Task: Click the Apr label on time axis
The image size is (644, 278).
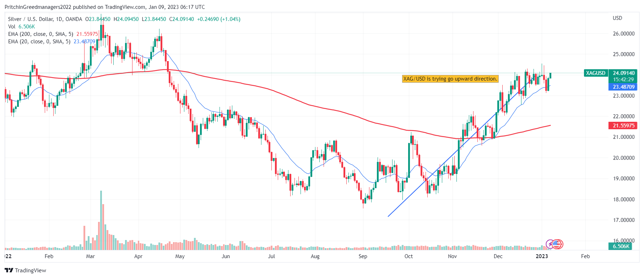Action: (x=138, y=256)
